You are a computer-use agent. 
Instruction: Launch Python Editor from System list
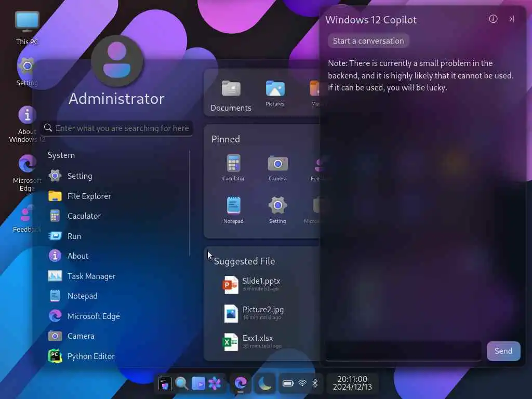click(81, 356)
